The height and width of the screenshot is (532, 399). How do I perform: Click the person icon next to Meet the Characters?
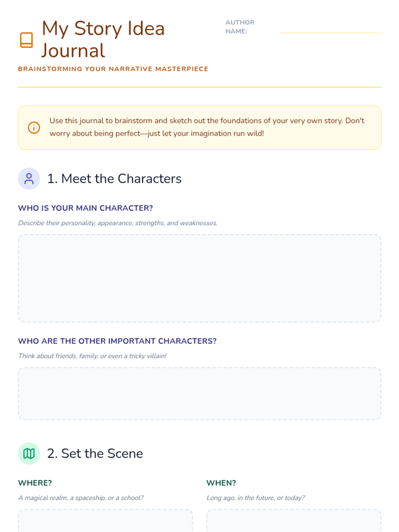point(29,179)
